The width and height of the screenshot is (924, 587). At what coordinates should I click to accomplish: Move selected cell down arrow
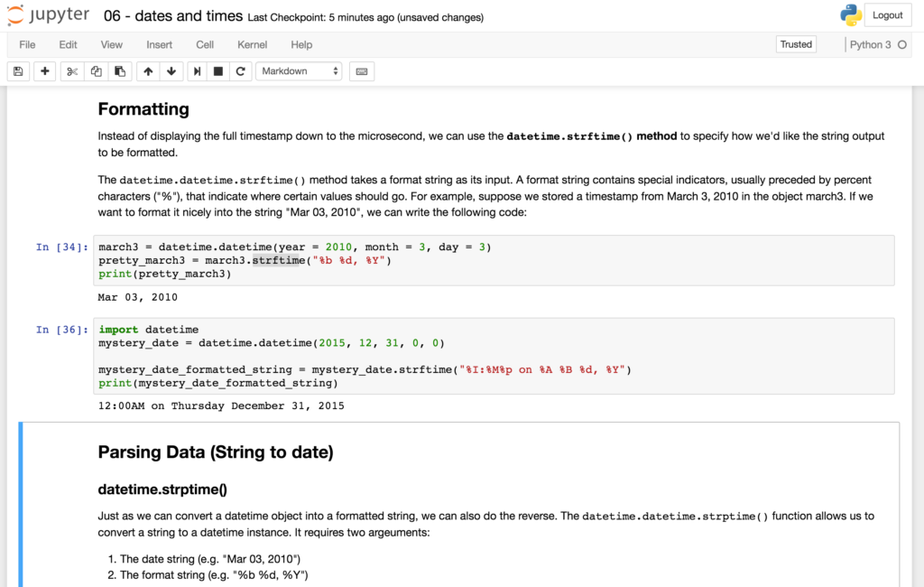click(171, 71)
